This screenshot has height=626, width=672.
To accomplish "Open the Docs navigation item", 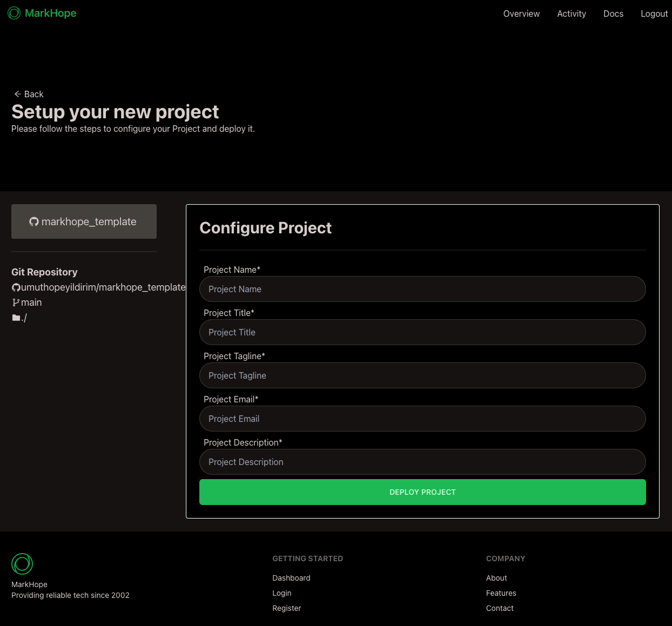I will point(613,14).
